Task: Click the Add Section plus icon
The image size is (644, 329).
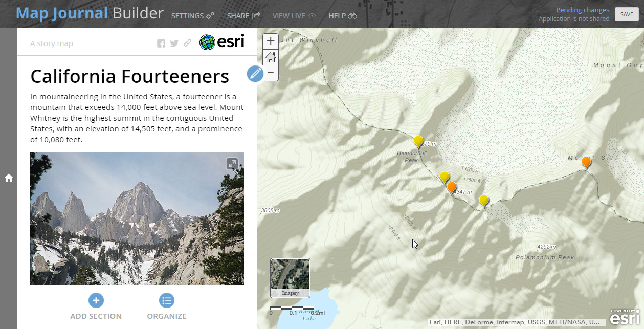Action: tap(96, 300)
